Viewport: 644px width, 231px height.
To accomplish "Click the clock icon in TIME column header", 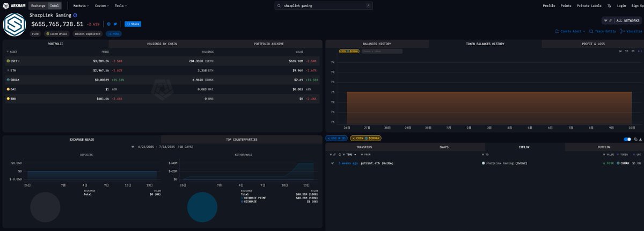I will click(340, 154).
